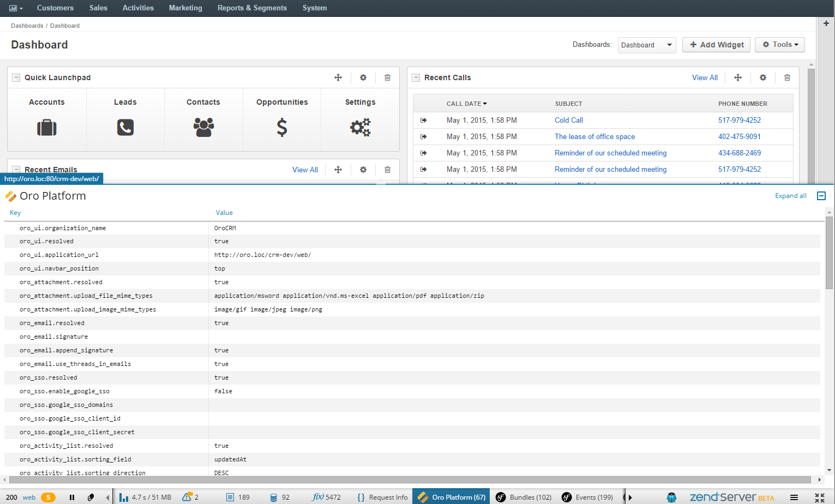Click the move icon on Quick Launchpad widget
Viewport: 835px width, 504px height.
point(338,77)
